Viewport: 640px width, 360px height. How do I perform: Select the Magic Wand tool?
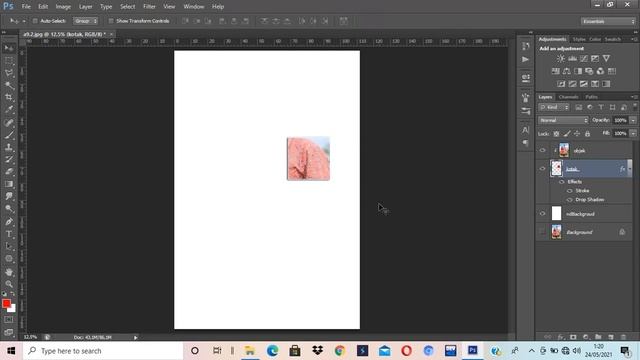coord(9,85)
